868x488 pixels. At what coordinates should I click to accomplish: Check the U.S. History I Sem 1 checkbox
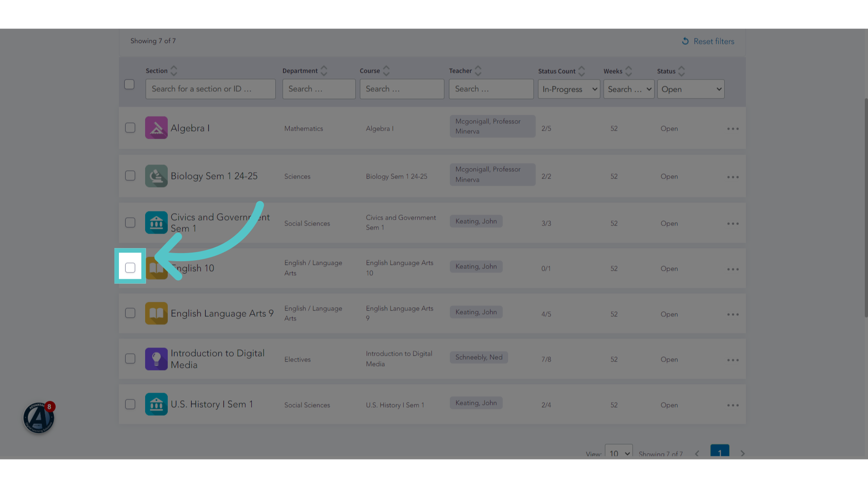(130, 404)
